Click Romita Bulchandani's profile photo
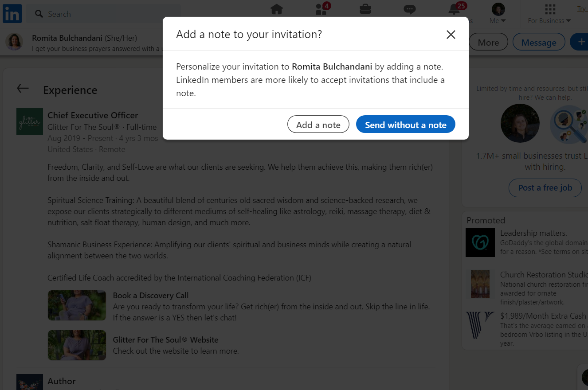The image size is (588, 390). pyautogui.click(x=14, y=42)
